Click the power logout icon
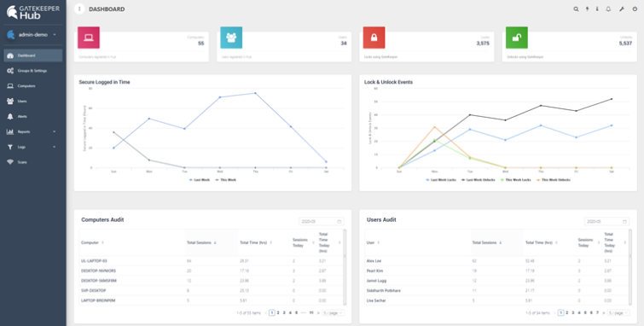644x326 pixels. (635, 9)
